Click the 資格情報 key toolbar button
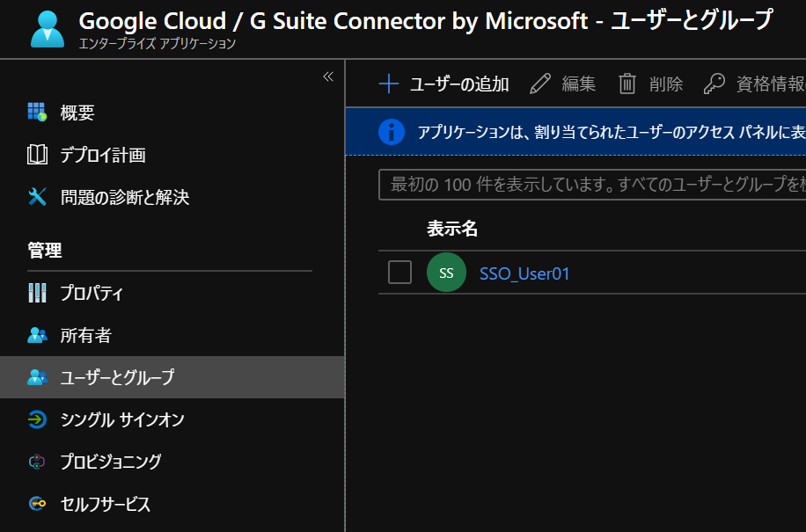The image size is (806, 532). [x=754, y=84]
